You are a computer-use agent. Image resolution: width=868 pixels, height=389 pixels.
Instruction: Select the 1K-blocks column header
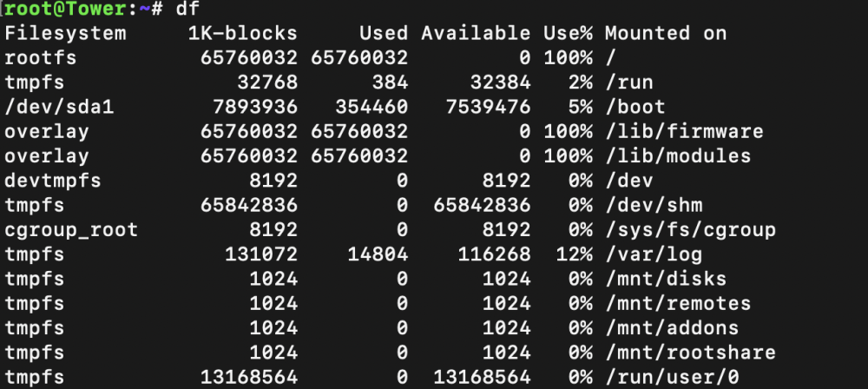coord(243,33)
